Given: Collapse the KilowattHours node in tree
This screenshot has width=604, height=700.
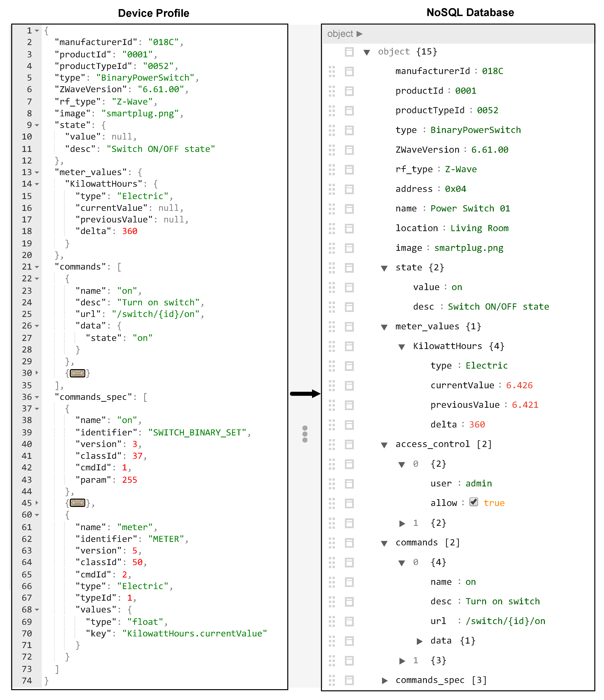Looking at the screenshot, I should click(x=402, y=347).
